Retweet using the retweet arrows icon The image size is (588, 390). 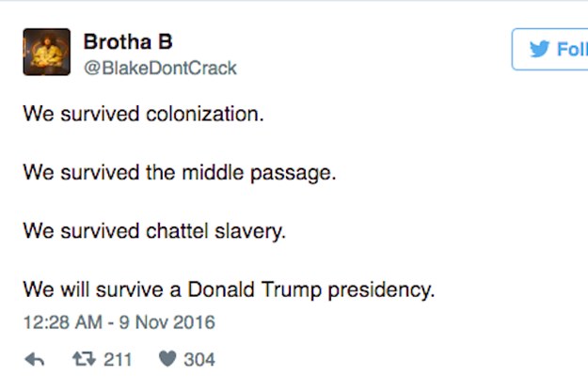[x=84, y=359]
